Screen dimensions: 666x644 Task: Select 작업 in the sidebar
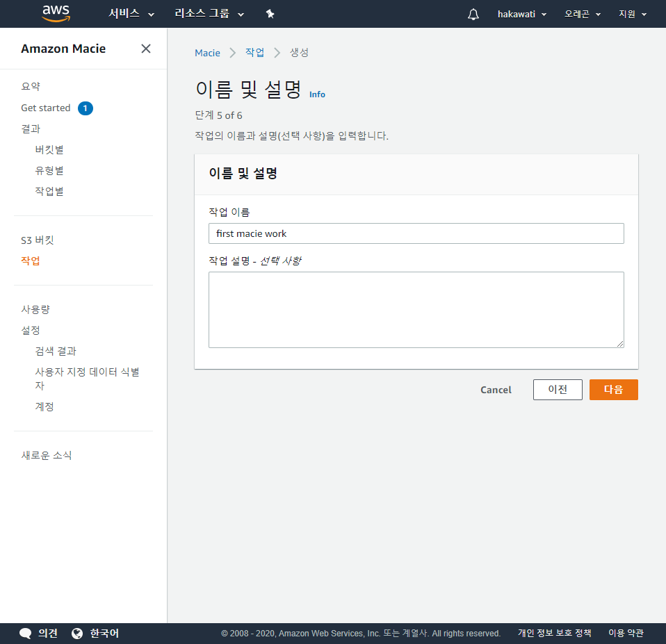pos(31,261)
